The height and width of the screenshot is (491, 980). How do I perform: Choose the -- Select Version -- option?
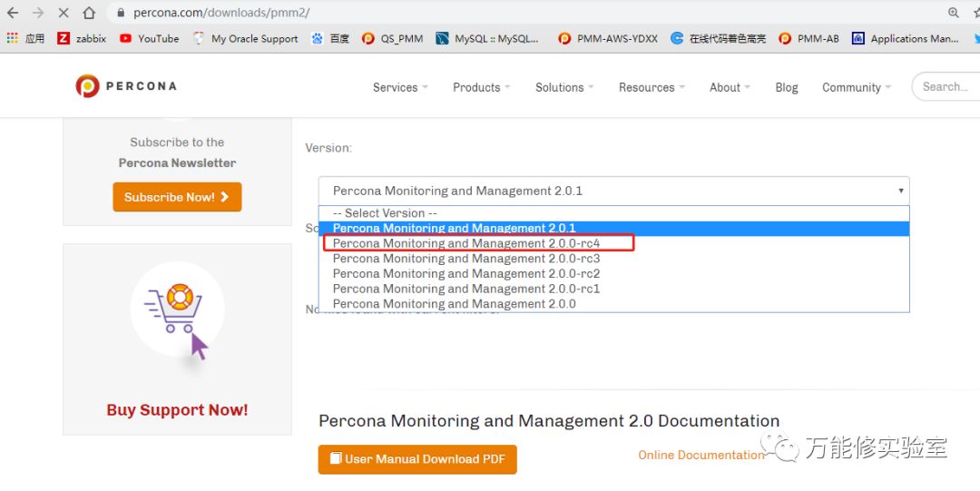coord(613,213)
